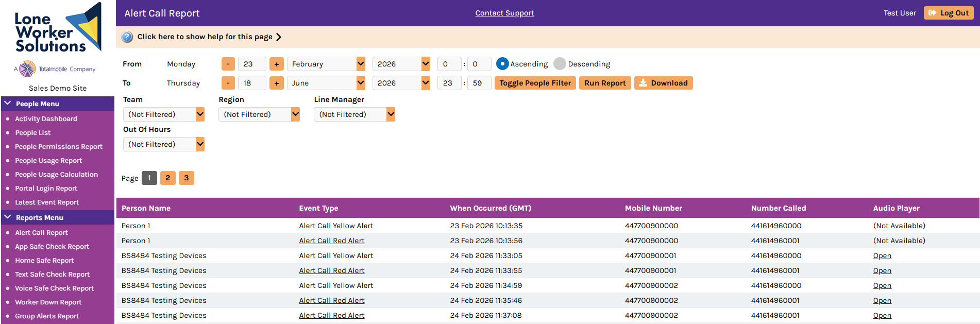Select Descending sort order

tap(560, 64)
